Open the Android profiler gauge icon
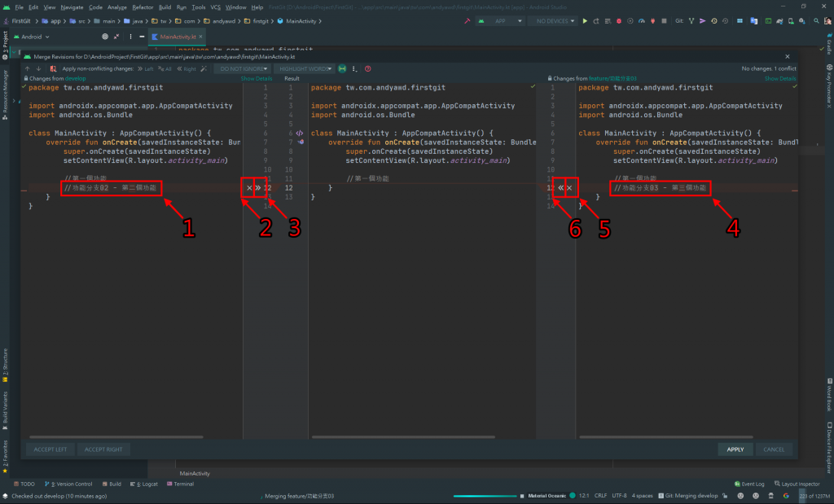 642,21
